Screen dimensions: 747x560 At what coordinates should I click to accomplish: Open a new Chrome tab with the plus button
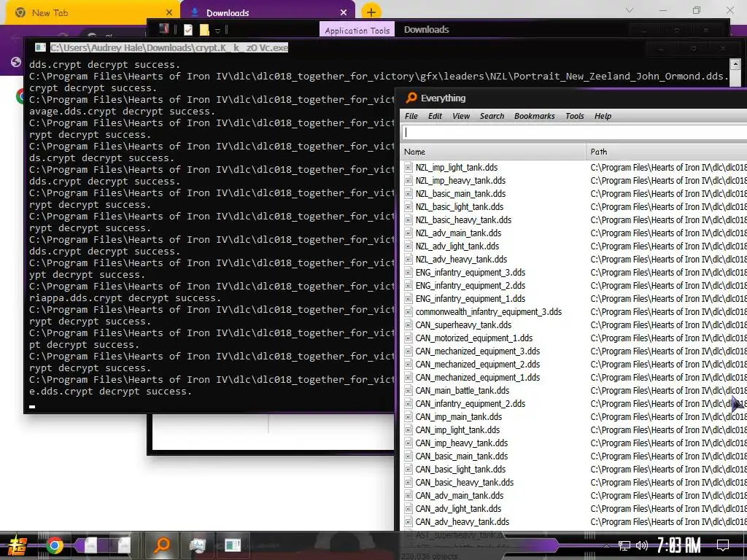[371, 12]
